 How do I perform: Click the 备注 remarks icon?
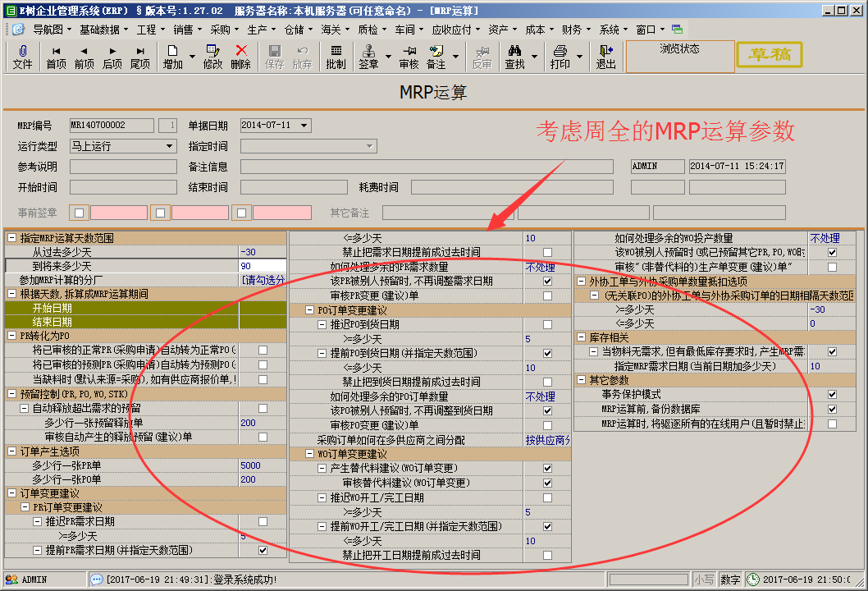436,51
